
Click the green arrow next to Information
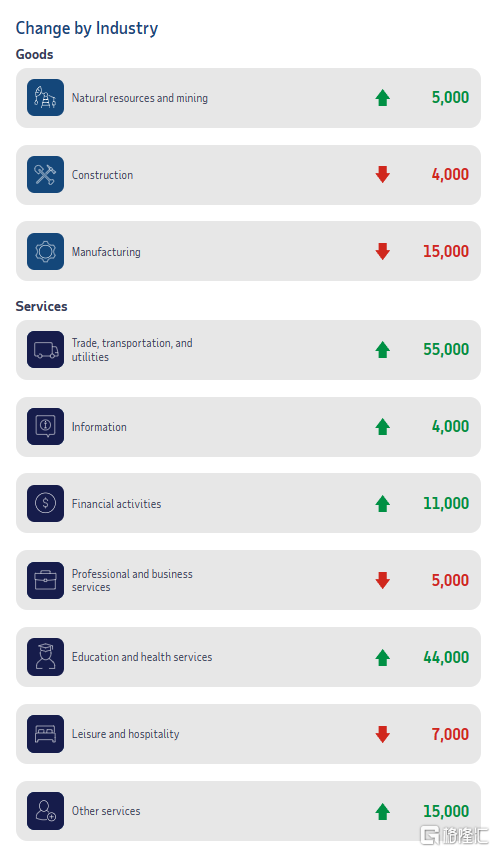coord(383,427)
